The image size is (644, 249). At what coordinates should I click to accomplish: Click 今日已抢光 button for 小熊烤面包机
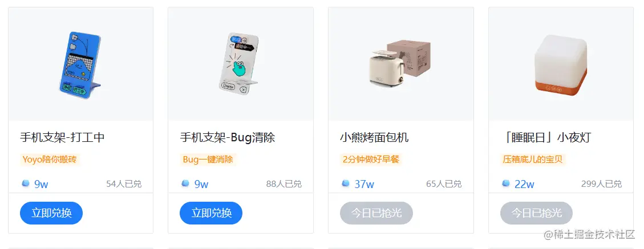tap(376, 213)
